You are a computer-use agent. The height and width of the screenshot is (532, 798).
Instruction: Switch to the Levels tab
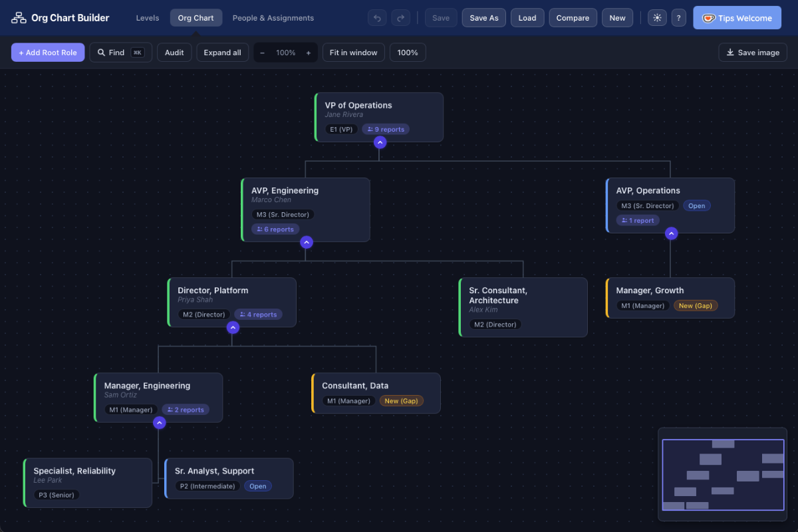tap(147, 18)
